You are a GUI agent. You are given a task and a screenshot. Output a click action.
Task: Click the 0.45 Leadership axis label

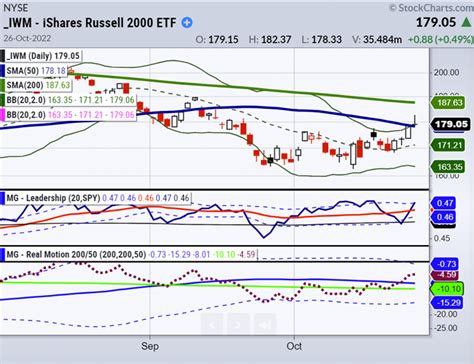coord(442,238)
